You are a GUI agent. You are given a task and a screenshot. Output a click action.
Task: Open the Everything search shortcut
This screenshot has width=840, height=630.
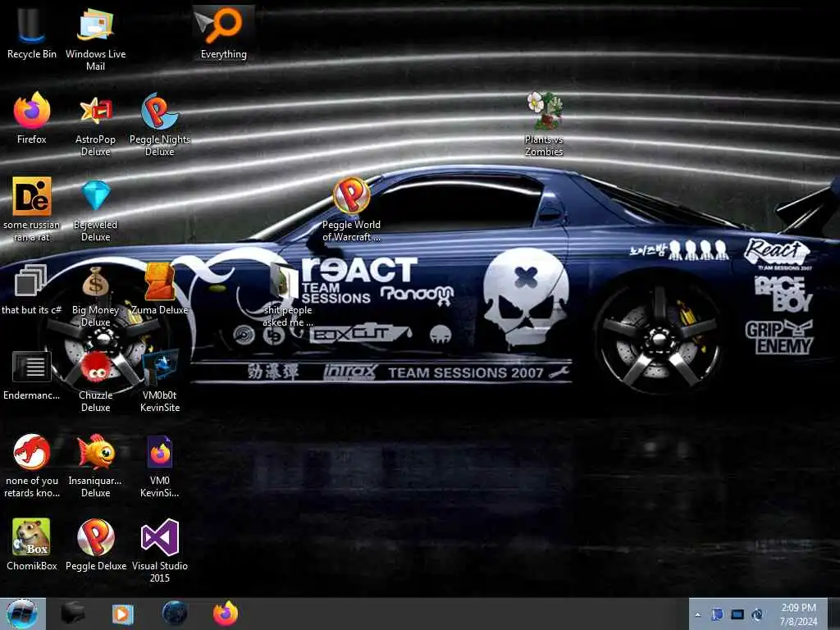[x=223, y=33]
